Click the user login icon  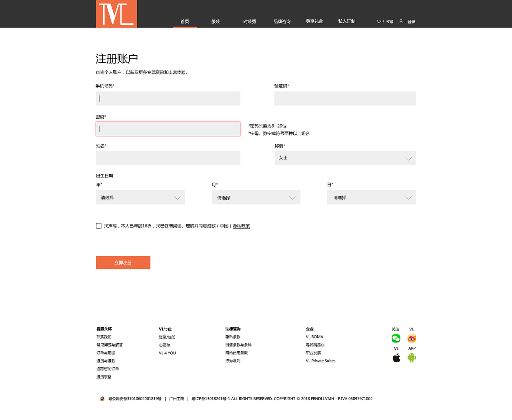point(401,21)
